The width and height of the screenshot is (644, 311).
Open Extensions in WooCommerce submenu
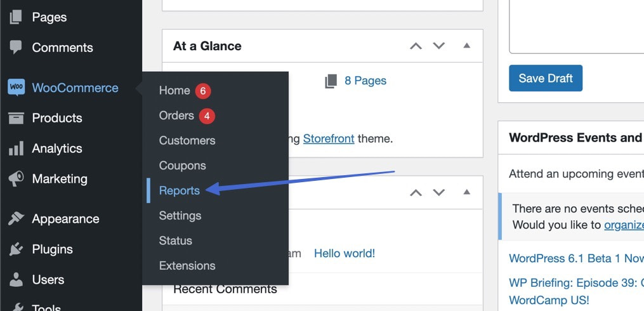(187, 266)
